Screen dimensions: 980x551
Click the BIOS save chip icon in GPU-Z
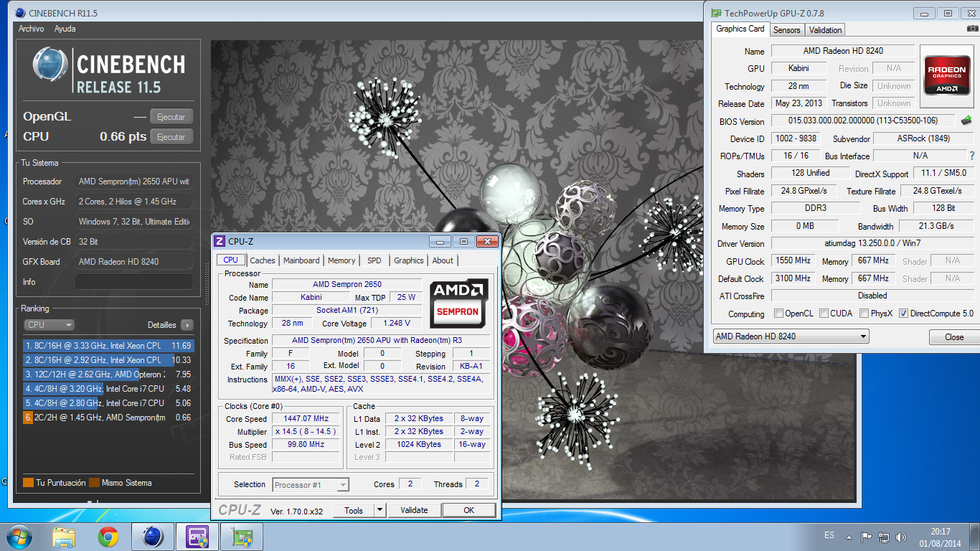(x=966, y=121)
